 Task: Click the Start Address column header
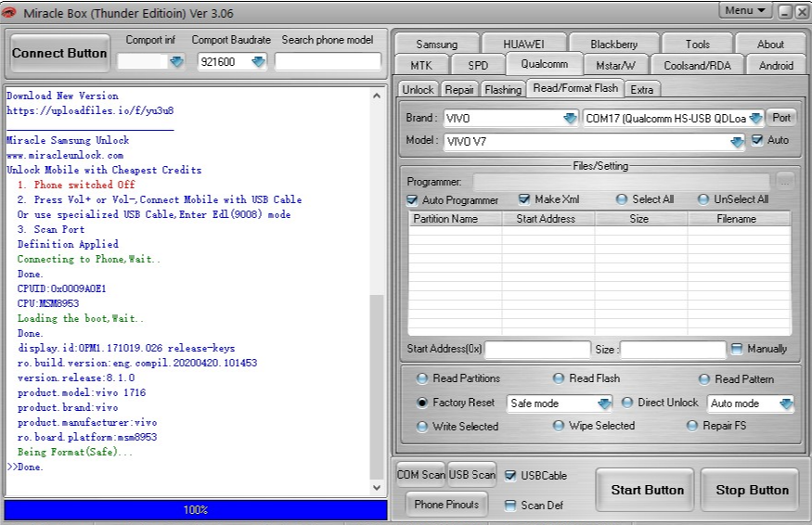pos(548,219)
